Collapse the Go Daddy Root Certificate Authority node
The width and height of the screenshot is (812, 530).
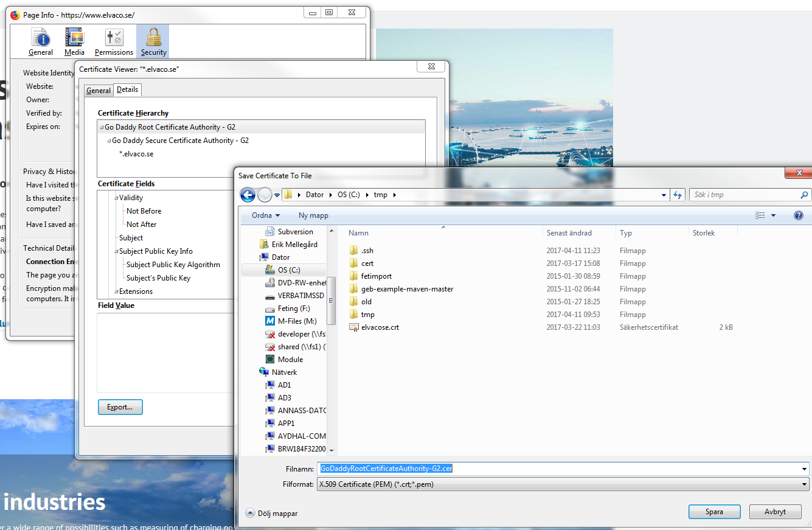[102, 128]
